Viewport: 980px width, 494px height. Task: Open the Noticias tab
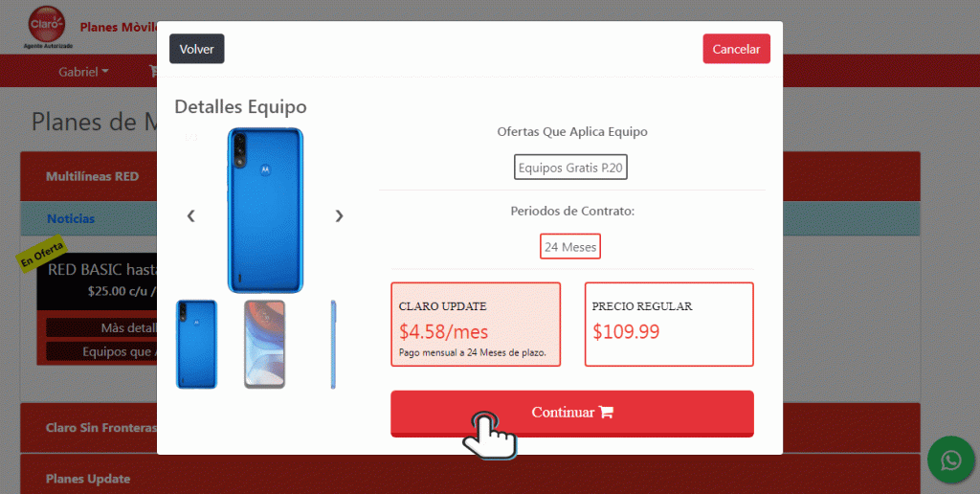pos(71,219)
